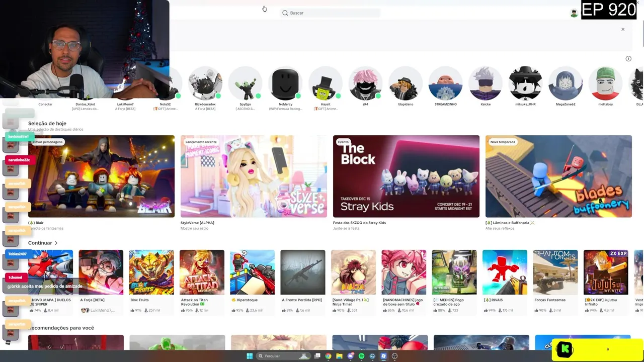Open Attack on Titan Revolution tile
Screen dimensions: 644x362
tap(202, 272)
